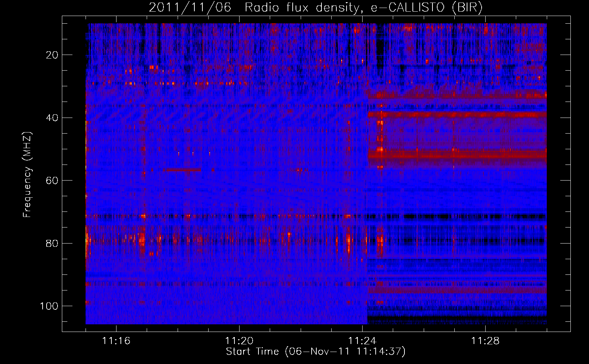589x364 pixels.
Task: Click the '11:28' time tick label
Action: (x=485, y=341)
